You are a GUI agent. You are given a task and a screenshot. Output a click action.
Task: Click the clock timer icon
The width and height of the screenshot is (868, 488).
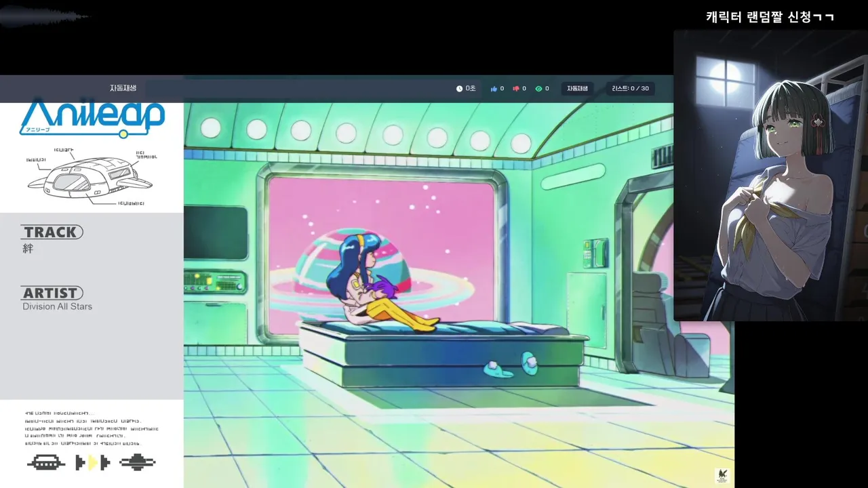(459, 89)
